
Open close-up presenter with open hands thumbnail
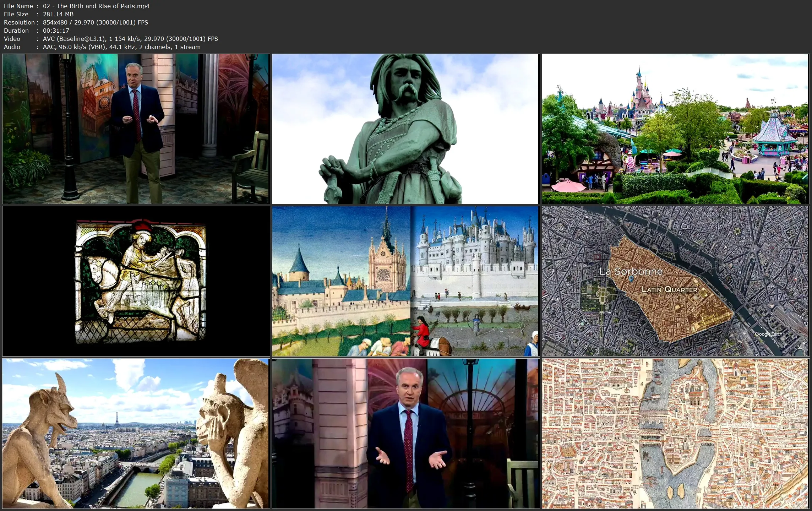coord(405,434)
